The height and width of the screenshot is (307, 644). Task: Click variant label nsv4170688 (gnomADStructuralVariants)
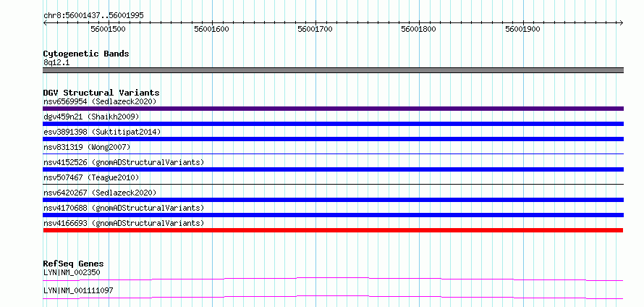point(124,208)
